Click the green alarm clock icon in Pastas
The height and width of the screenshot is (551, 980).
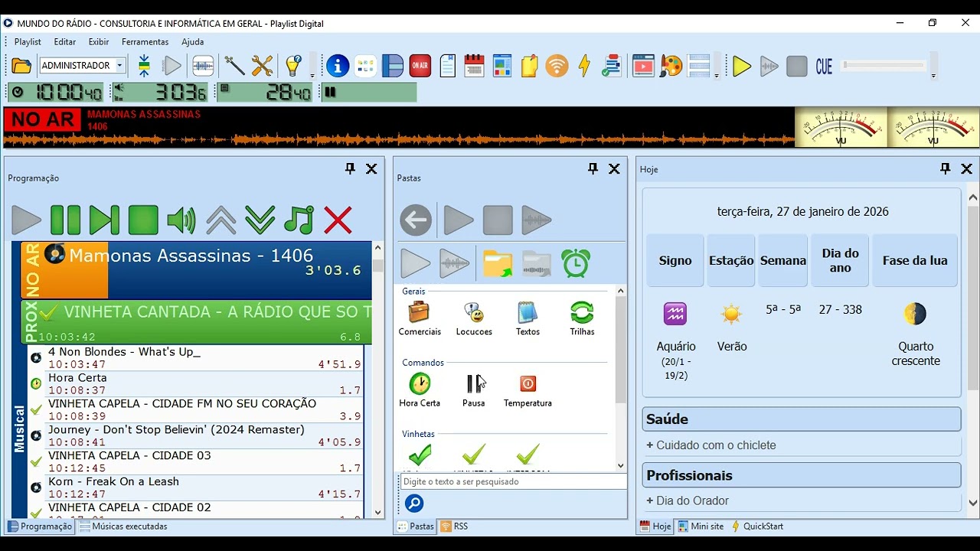(576, 264)
